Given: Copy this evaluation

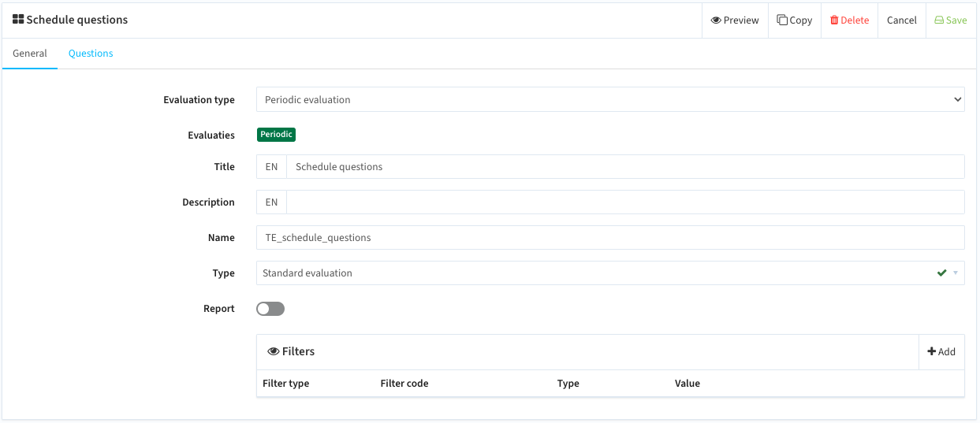Looking at the screenshot, I should coord(794,20).
